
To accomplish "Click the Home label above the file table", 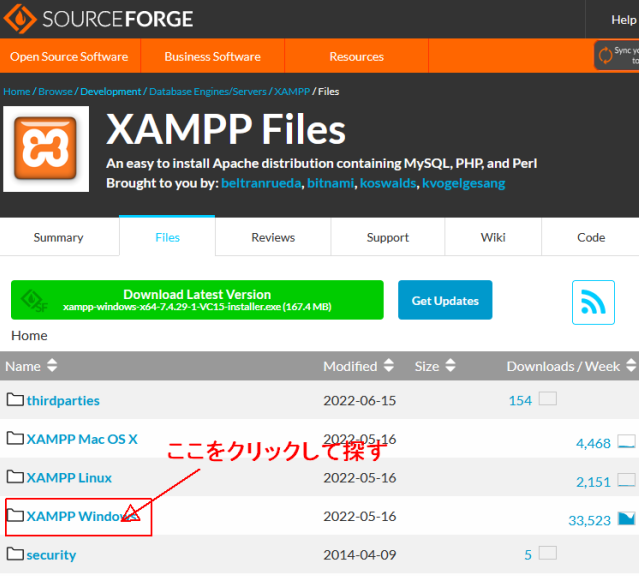I will (29, 335).
